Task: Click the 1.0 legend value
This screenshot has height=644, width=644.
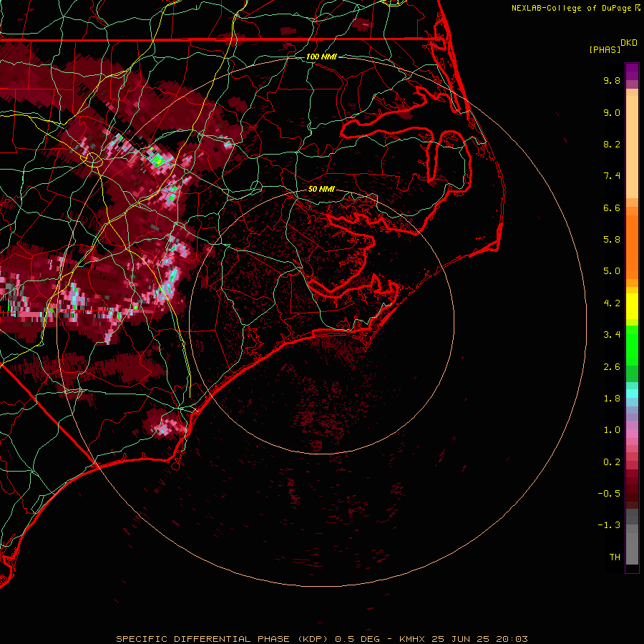Action: tap(612, 430)
